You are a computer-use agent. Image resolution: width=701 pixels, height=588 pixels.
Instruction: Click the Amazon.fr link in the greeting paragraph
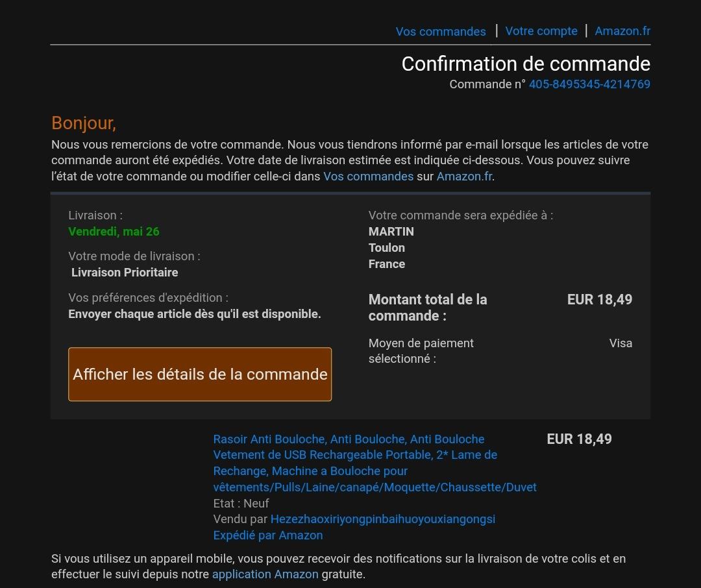click(x=464, y=176)
